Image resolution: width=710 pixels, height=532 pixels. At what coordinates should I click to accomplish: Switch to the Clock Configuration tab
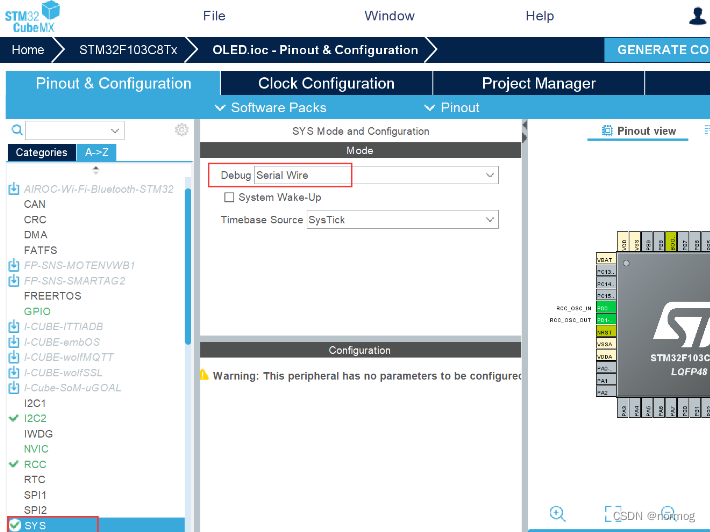pyautogui.click(x=326, y=83)
